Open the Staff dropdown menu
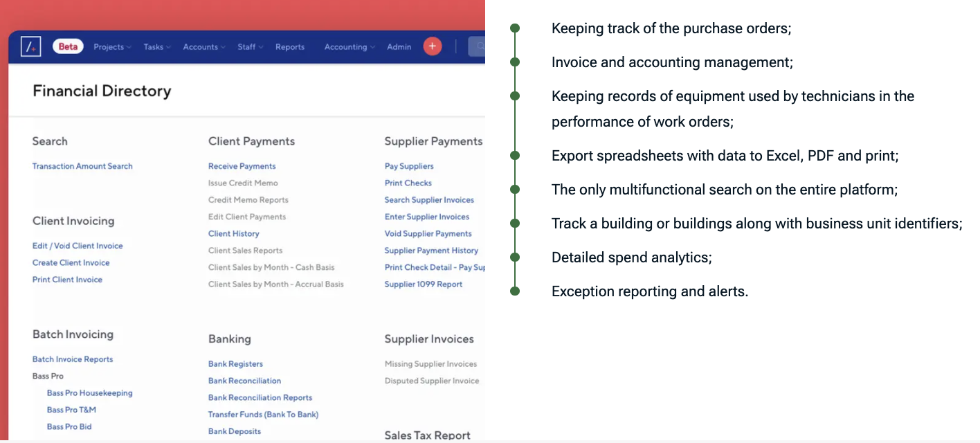This screenshot has height=443, width=980. pos(251,47)
